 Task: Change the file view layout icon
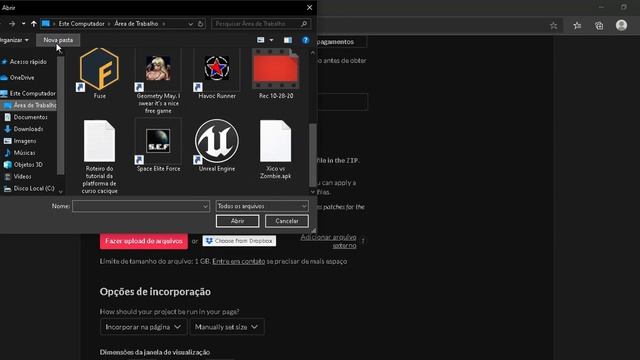261,40
